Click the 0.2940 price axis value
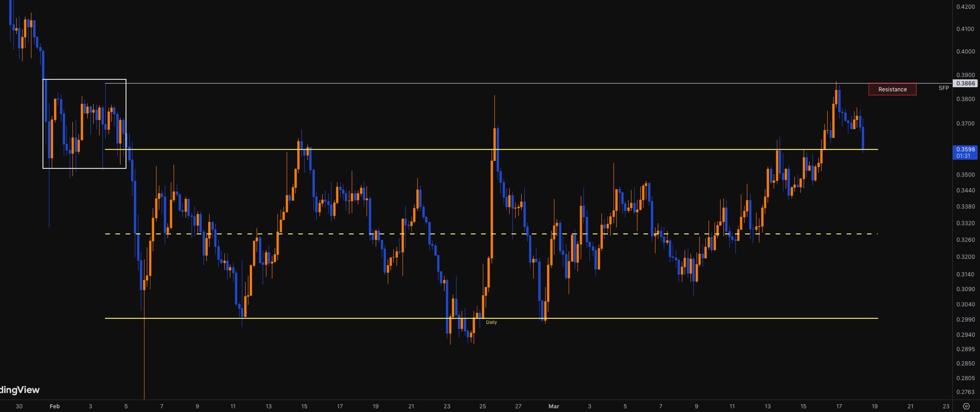The height and width of the screenshot is (412, 980). (965, 335)
